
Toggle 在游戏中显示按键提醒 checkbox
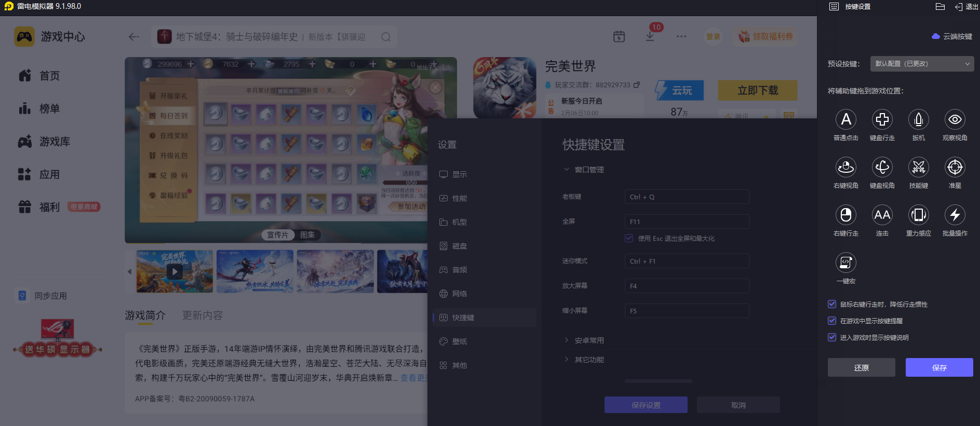tap(832, 321)
